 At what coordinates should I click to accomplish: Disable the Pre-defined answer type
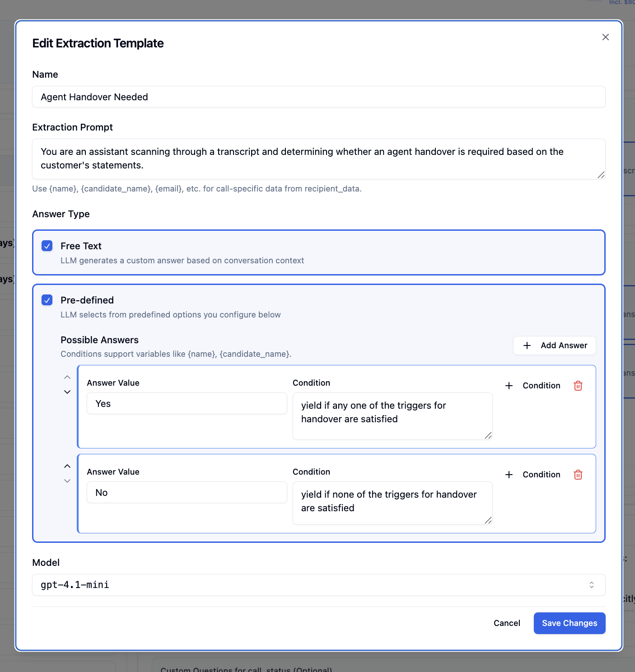(x=47, y=300)
